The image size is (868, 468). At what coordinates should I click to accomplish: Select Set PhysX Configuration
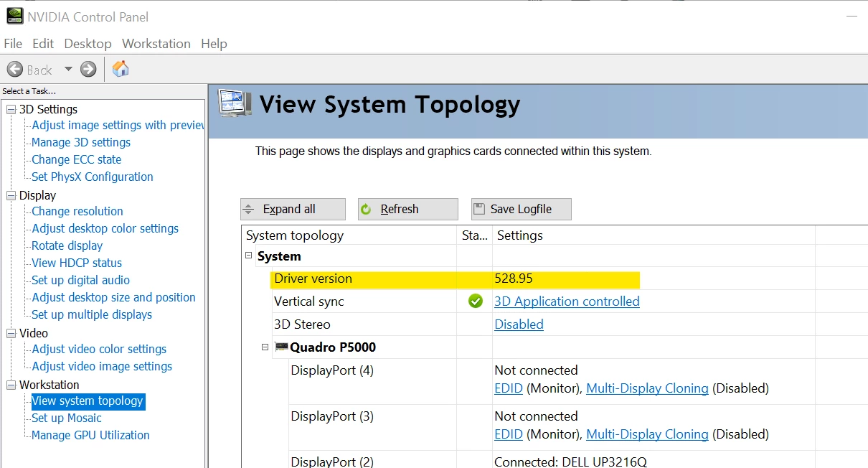coord(93,177)
